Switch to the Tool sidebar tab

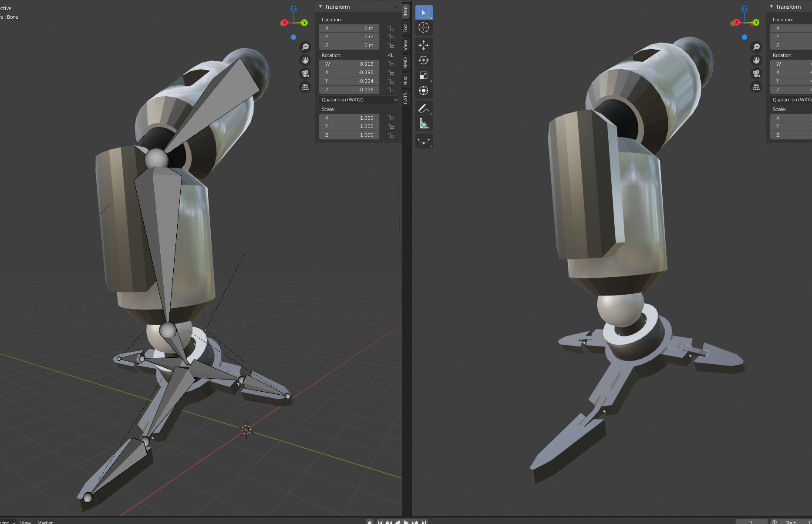click(405, 28)
